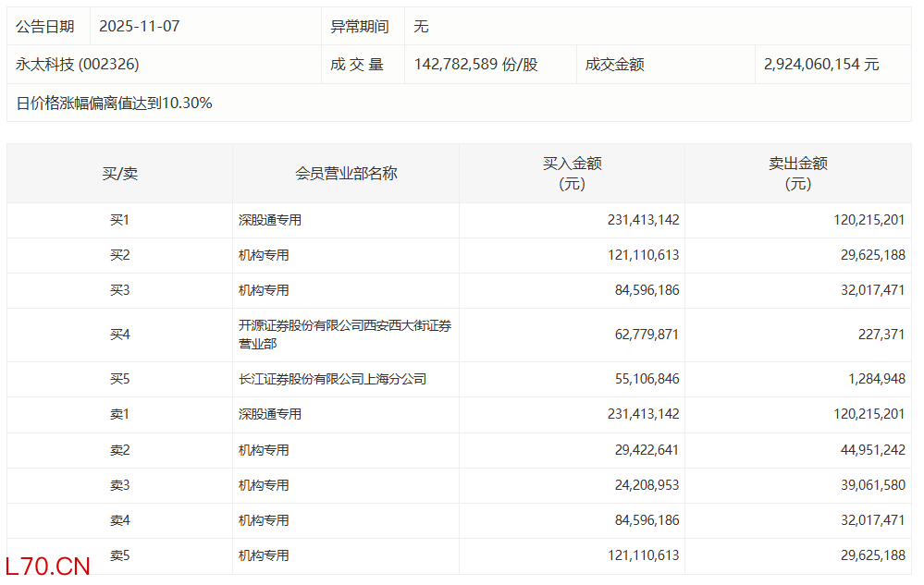Click the 24,208,953 buy amount cell
Viewport: 924px width, 585px height.
point(644,485)
